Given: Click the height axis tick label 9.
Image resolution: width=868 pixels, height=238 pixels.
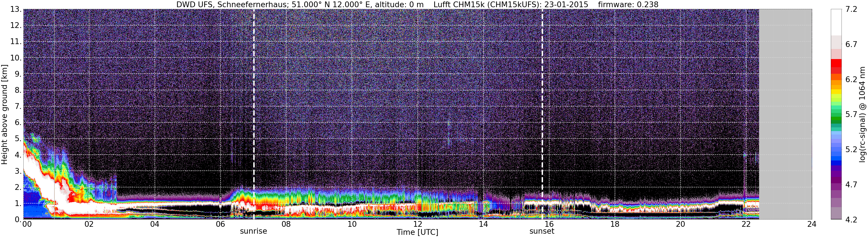Looking at the screenshot, I should tap(18, 74).
